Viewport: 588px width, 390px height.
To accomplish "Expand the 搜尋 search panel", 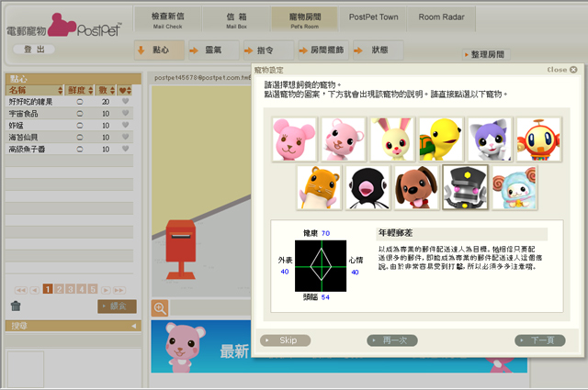I will 73,326.
